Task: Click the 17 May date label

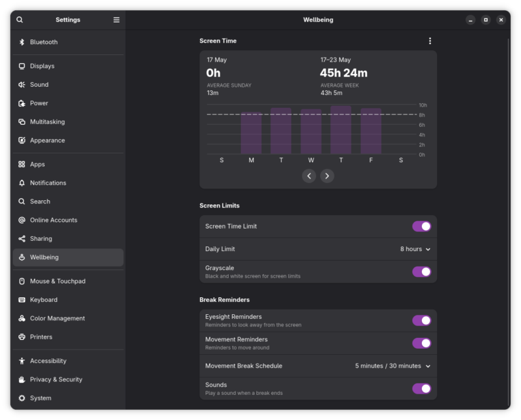Action: click(216, 60)
